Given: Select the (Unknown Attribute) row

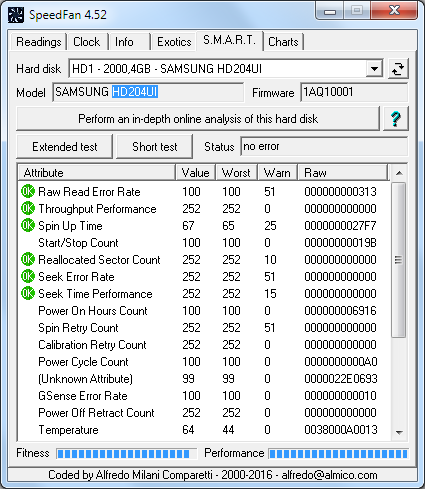Looking at the screenshot, I should tap(204, 379).
